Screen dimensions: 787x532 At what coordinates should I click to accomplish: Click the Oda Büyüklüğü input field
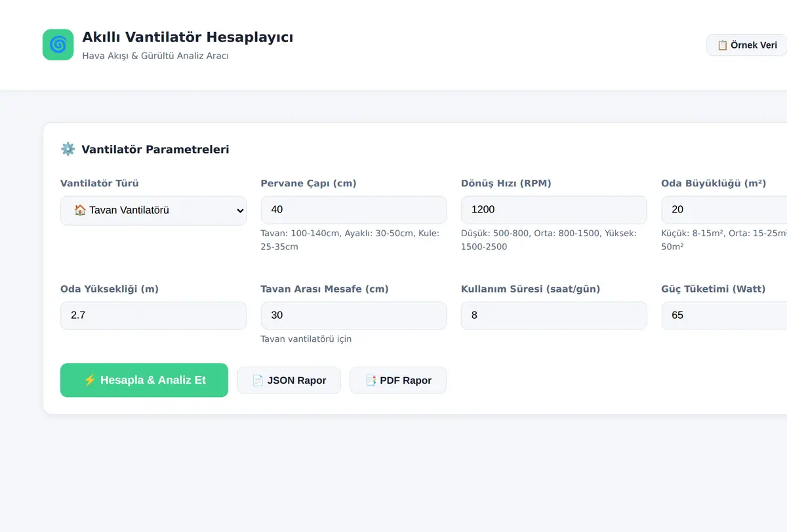tap(724, 210)
